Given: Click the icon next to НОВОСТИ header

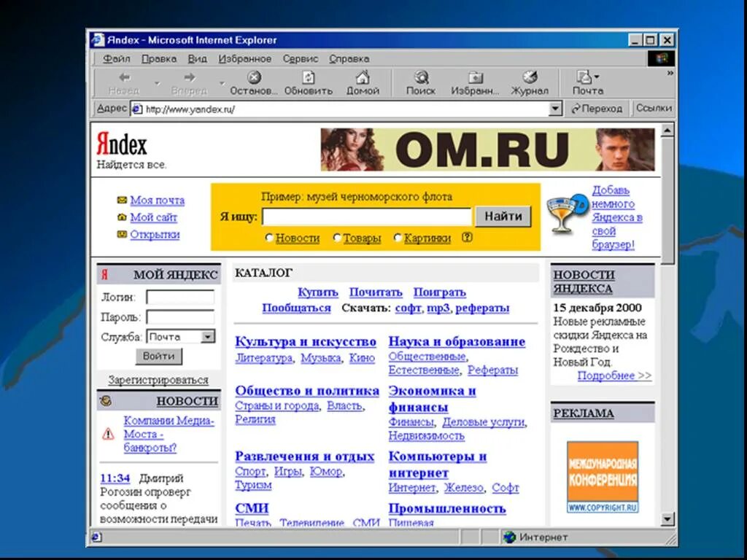Looking at the screenshot, I should [106, 402].
